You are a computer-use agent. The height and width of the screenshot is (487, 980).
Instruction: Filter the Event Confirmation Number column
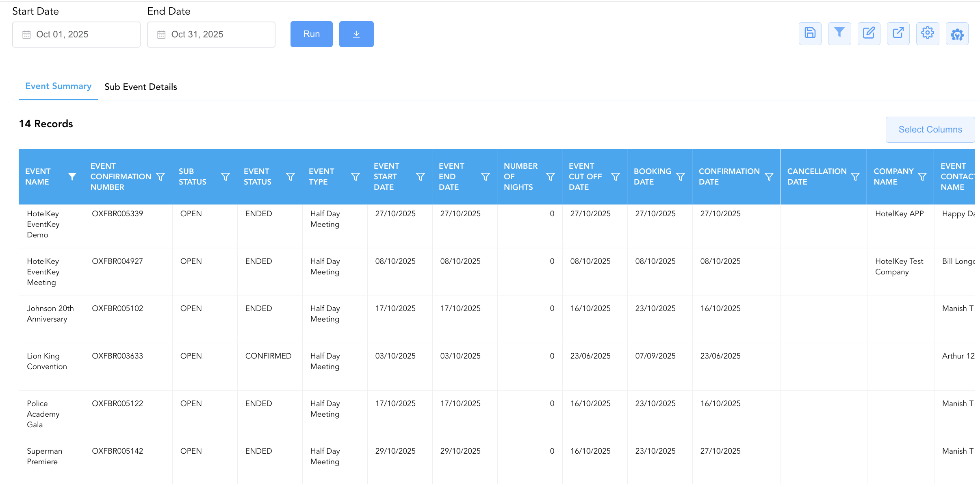coord(160,176)
